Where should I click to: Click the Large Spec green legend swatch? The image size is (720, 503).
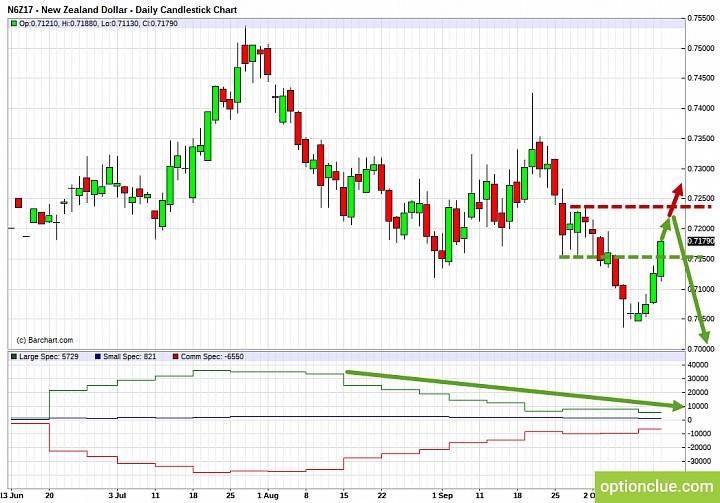point(14,356)
